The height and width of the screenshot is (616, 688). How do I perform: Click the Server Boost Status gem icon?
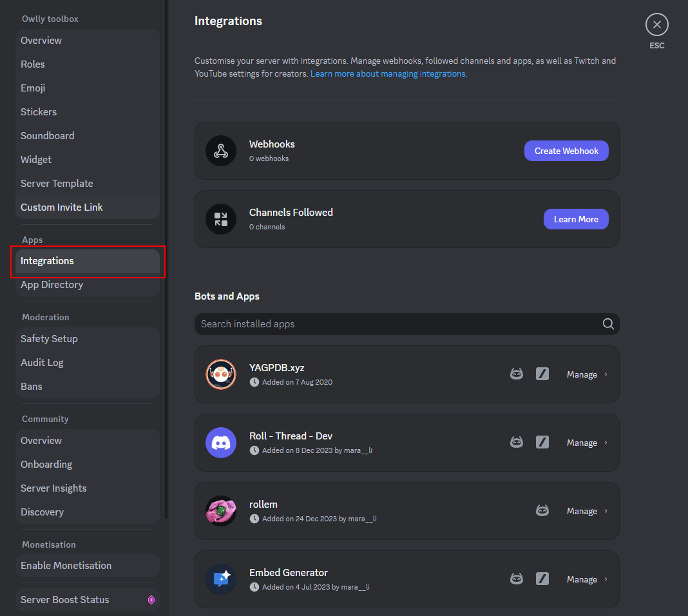point(151,600)
